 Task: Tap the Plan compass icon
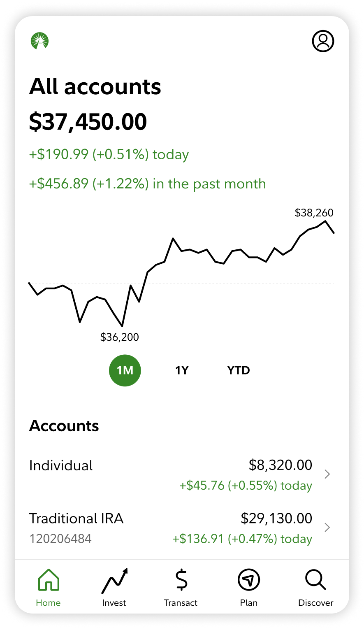pos(249,580)
